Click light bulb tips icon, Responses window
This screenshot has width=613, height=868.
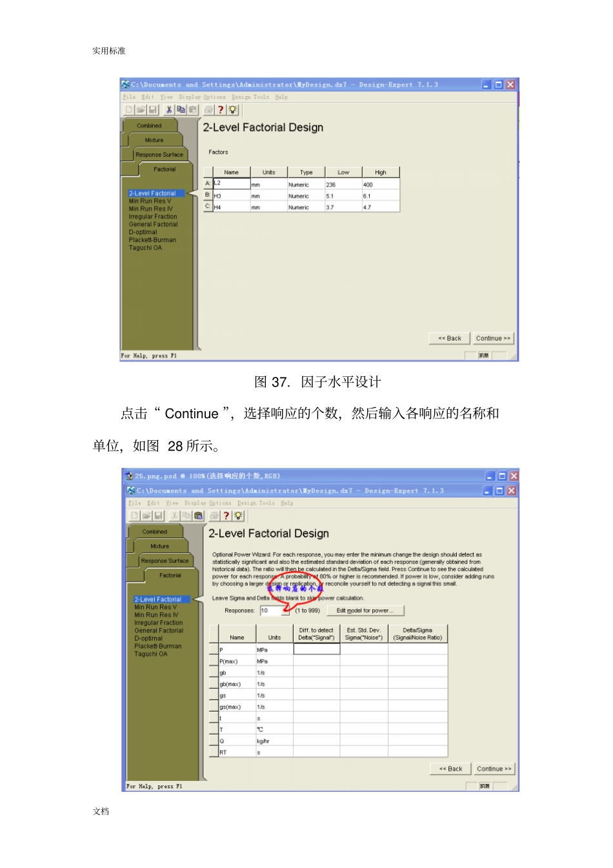(x=239, y=516)
